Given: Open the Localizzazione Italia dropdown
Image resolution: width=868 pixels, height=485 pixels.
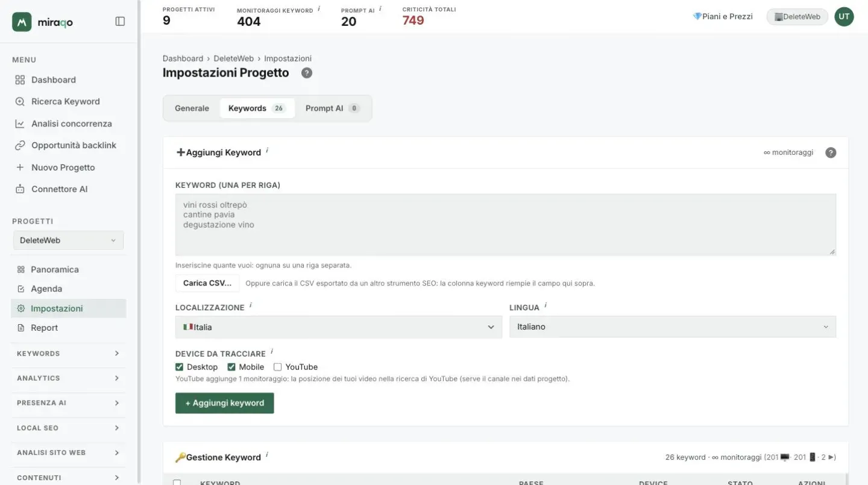Looking at the screenshot, I should coord(338,327).
